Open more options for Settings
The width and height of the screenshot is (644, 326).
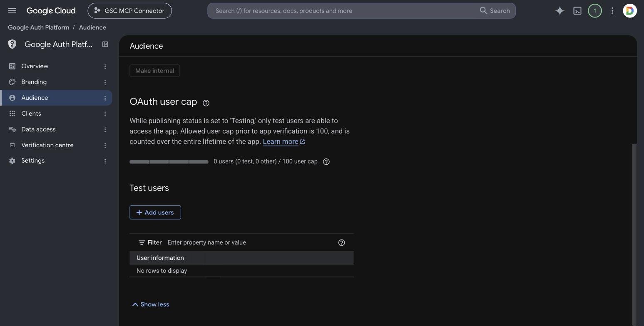pyautogui.click(x=105, y=161)
